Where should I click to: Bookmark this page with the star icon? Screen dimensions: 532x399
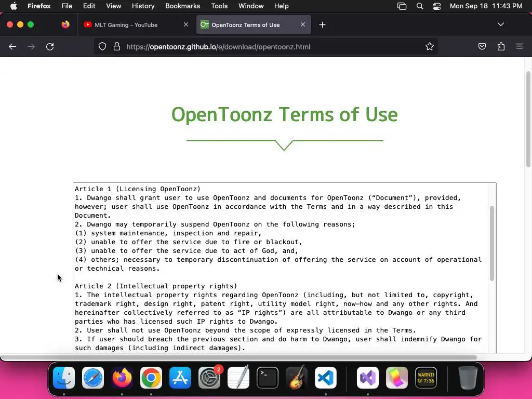pos(430,46)
